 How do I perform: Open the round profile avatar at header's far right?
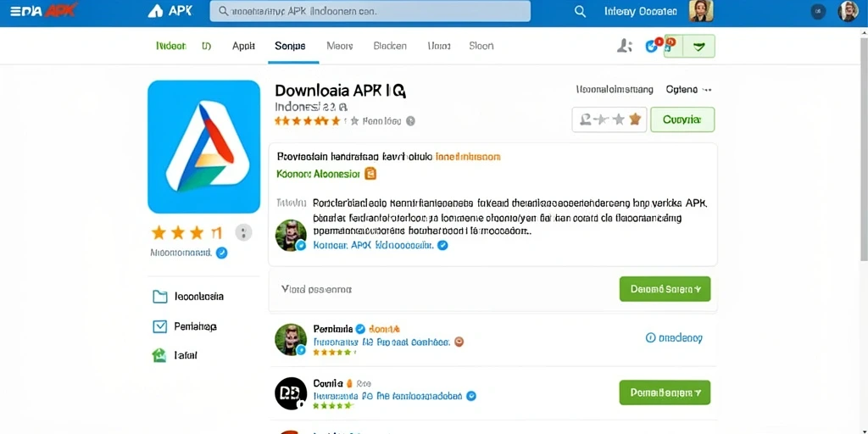point(848,11)
